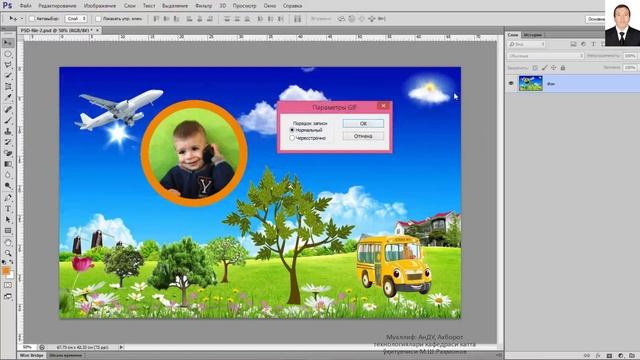
Task: Click the layer style fx icon
Action: click(x=598, y=356)
